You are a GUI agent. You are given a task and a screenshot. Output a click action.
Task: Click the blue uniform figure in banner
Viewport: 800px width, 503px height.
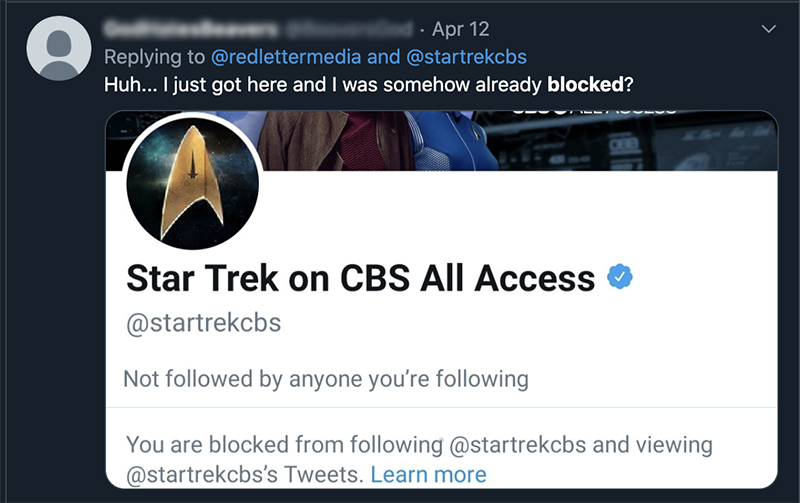(x=452, y=141)
